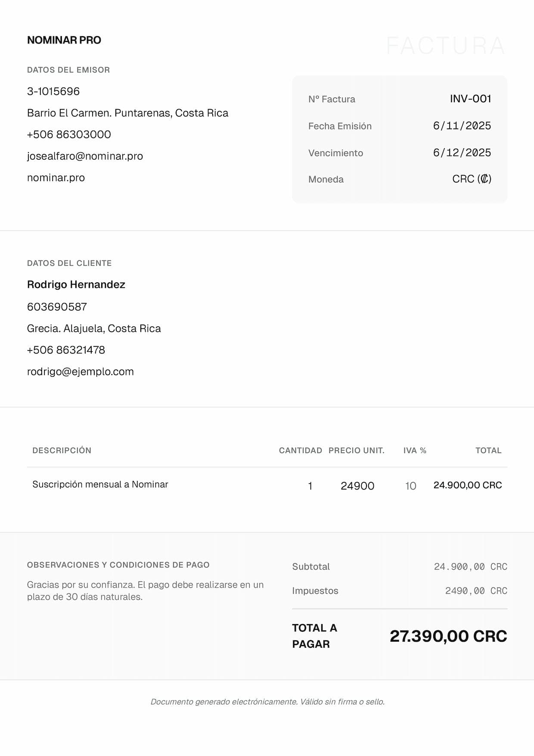534x756 pixels.
Task: Click the Suscripción mensual a Nominar description
Action: coord(100,484)
